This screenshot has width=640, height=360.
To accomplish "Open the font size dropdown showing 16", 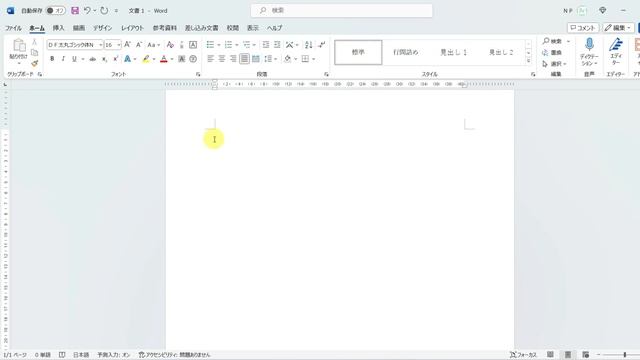I will point(119,45).
